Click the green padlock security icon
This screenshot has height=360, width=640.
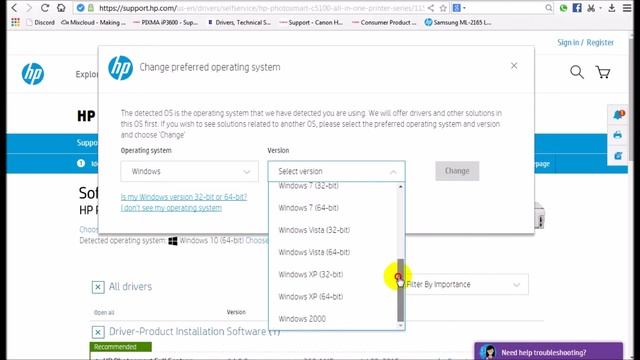point(91,8)
